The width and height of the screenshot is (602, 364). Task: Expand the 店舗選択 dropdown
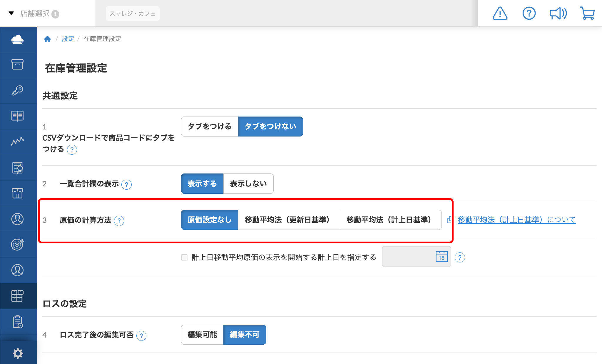[x=34, y=14]
